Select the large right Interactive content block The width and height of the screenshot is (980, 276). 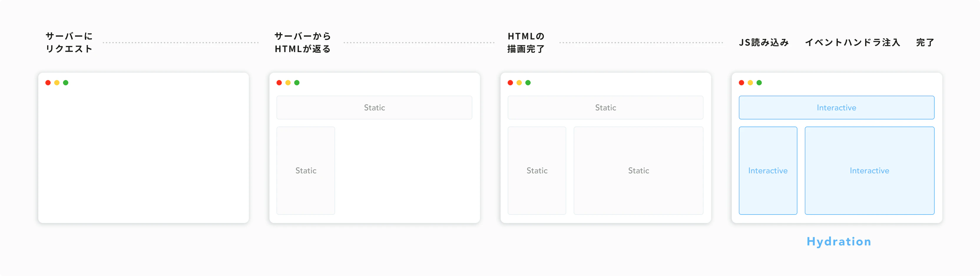pos(870,171)
